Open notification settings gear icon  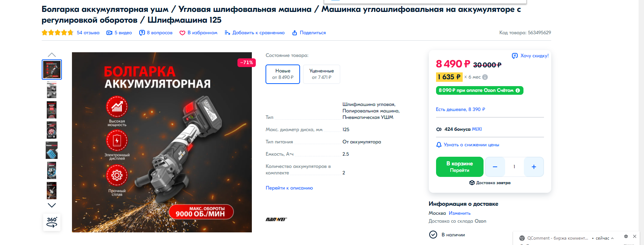[x=626, y=236]
